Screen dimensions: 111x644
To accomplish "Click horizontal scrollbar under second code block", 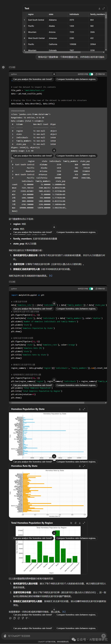I will (57, 403).
